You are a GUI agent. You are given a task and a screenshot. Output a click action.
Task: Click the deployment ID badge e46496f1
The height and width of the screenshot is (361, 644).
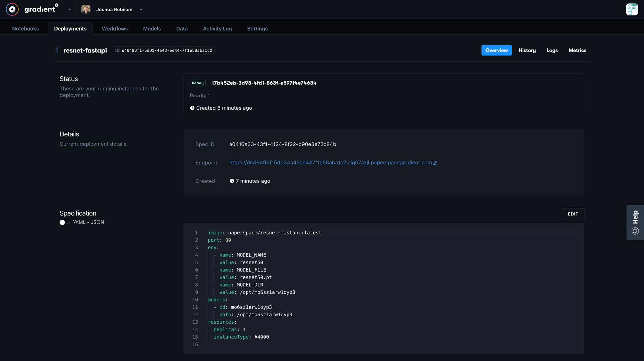pos(164,51)
